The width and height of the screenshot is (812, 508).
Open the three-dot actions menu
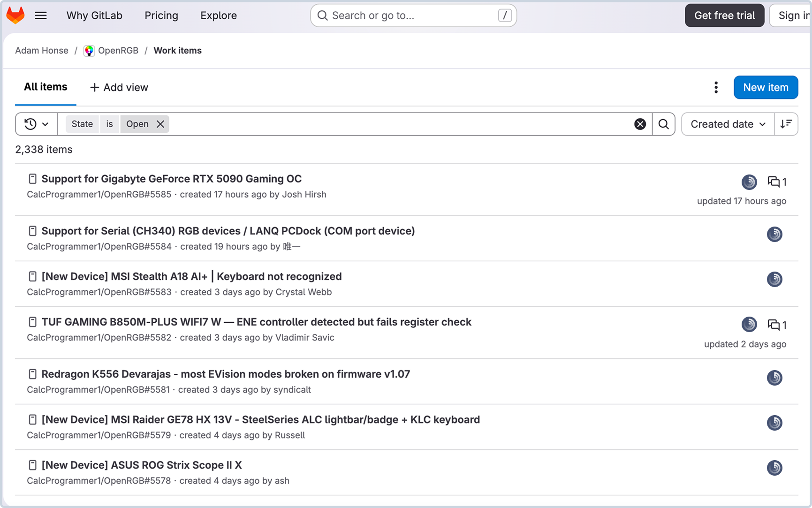point(716,87)
